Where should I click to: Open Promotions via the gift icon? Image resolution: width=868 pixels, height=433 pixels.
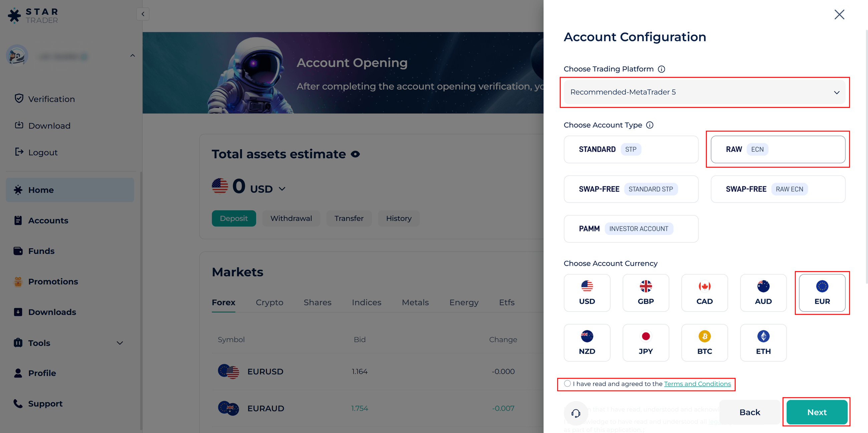pos(18,281)
